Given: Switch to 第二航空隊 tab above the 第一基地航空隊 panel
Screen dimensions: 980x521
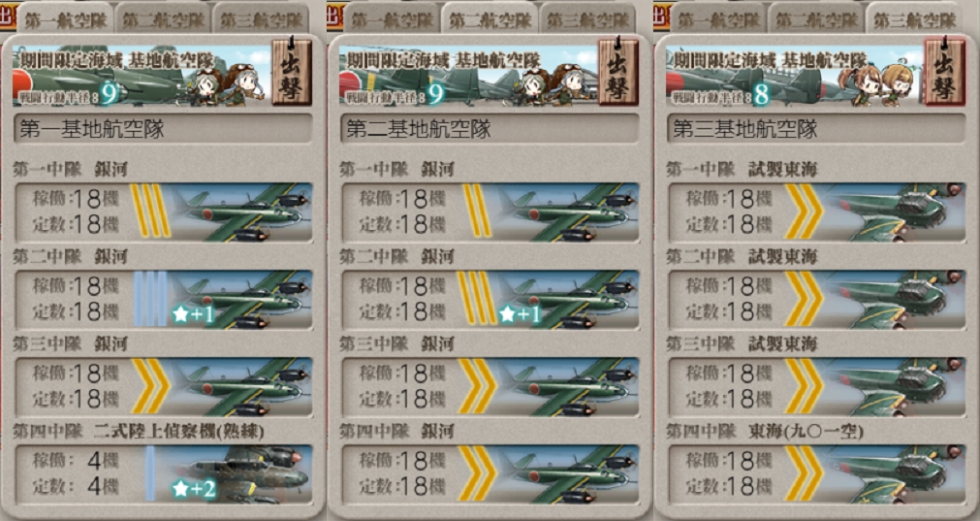Looking at the screenshot, I should (x=163, y=19).
